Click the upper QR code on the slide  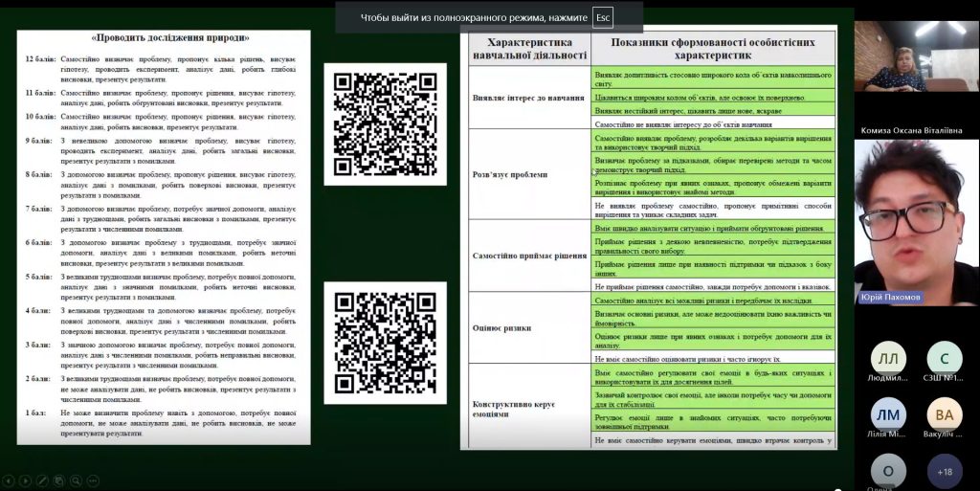[385, 124]
